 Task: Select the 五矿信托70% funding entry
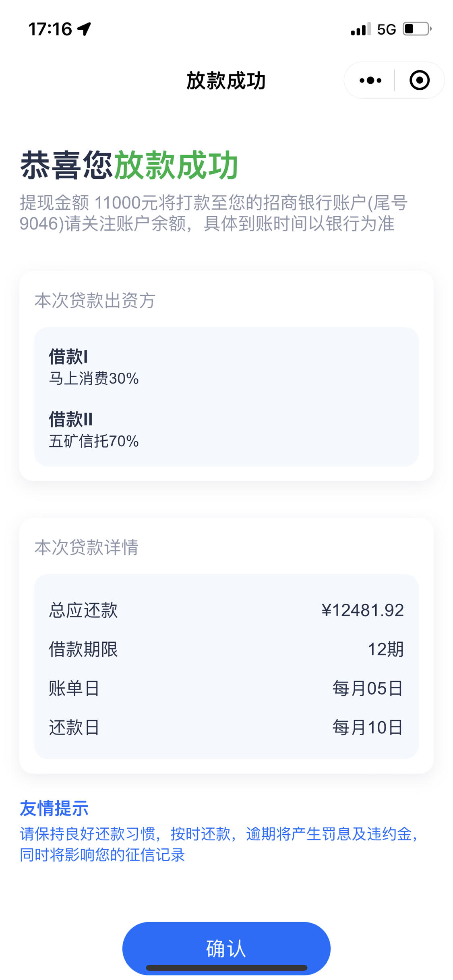pos(94,441)
